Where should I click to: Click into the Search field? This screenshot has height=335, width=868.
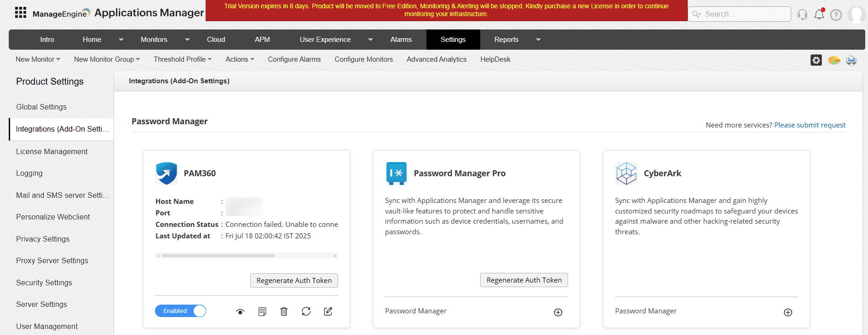click(x=745, y=14)
